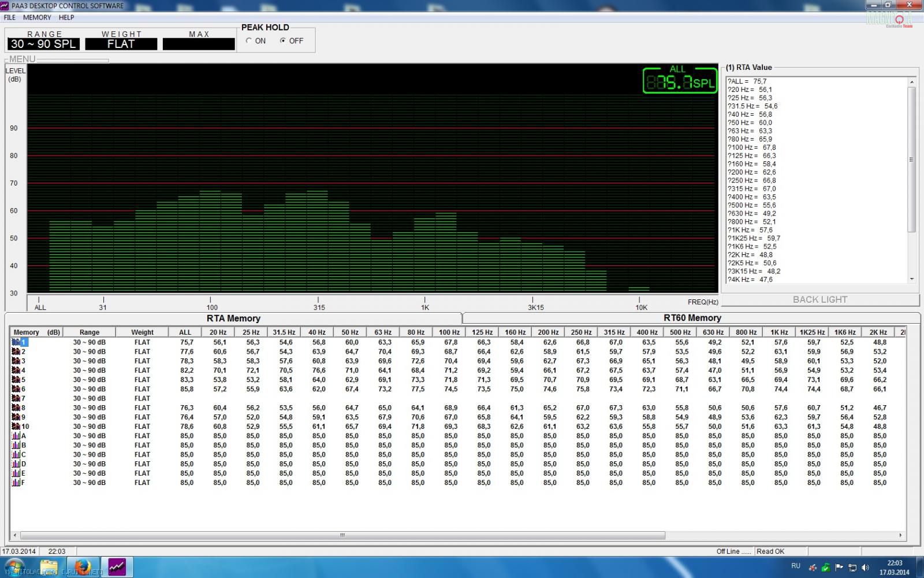Click the WEIGHT FLAT selector field
This screenshot has width=924, height=578.
tap(121, 45)
